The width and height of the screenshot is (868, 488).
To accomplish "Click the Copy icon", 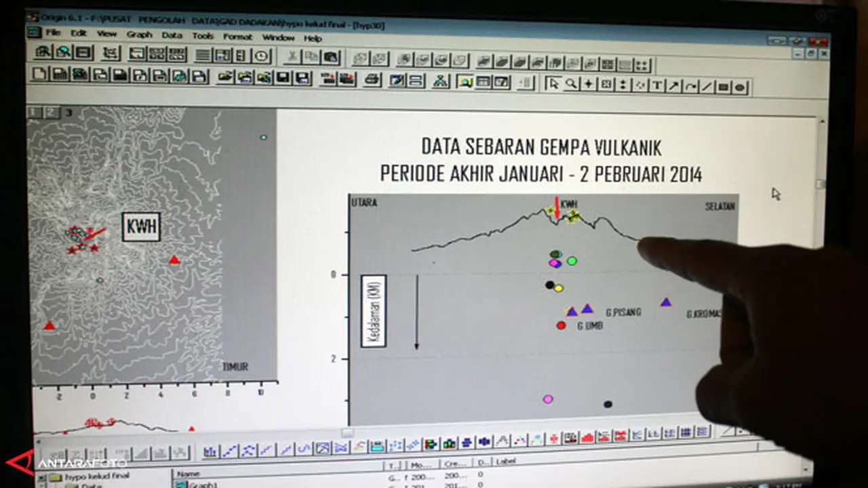I will (311, 58).
